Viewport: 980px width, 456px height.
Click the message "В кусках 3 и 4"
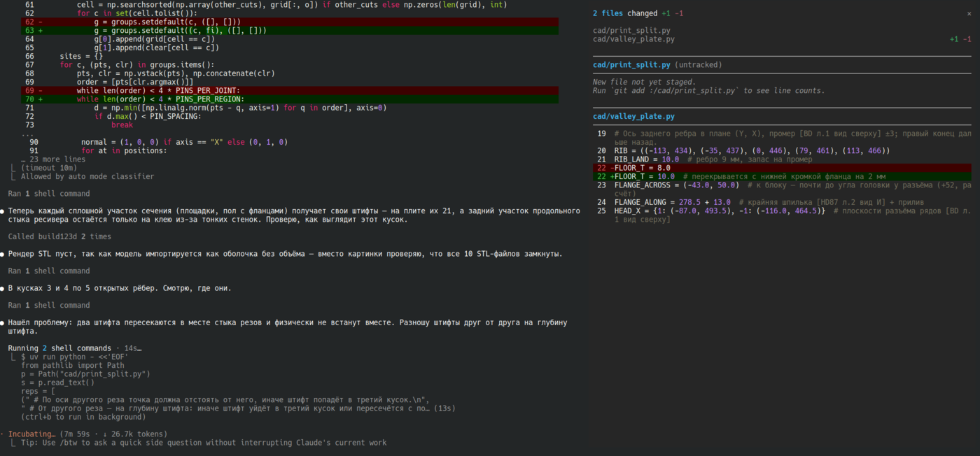pos(120,288)
